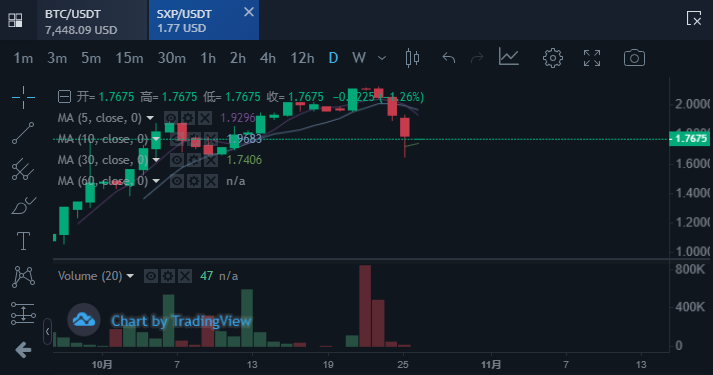The image size is (713, 375).
Task: Expand the MA (5, close, 0) dropdown arrow
Action: pos(150,118)
